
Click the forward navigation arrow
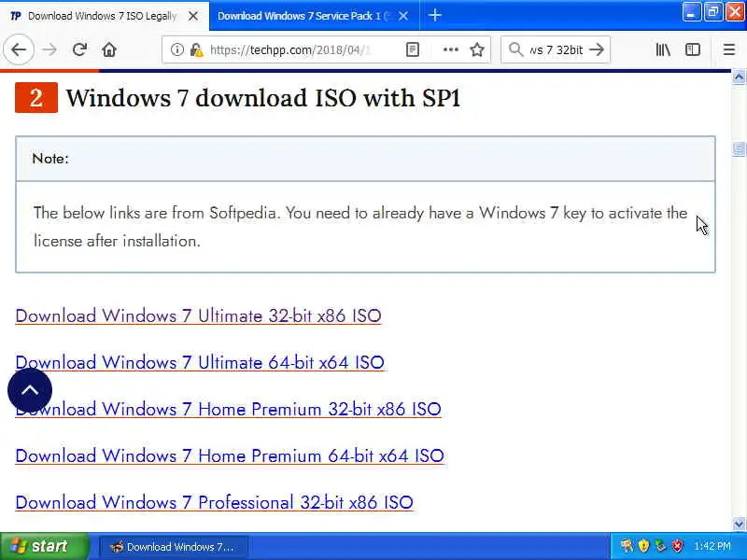point(49,49)
